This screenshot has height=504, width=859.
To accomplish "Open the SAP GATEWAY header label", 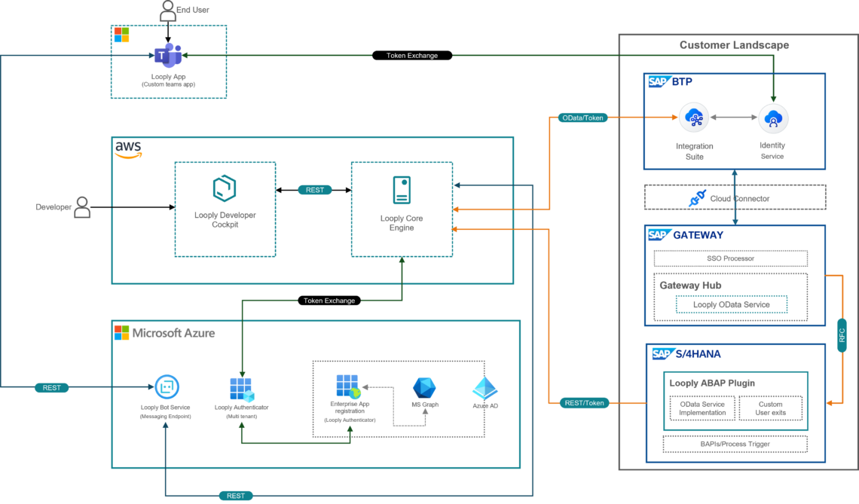I will coord(683,234).
